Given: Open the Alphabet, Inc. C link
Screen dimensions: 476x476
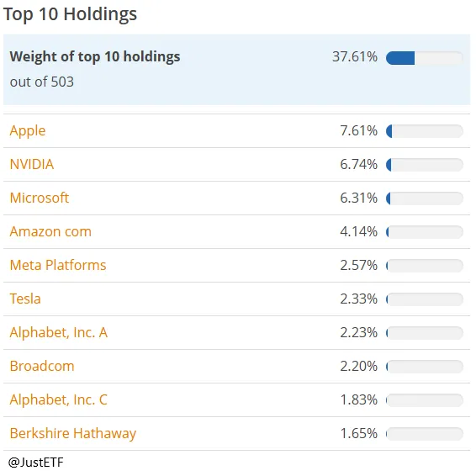Looking at the screenshot, I should 59,399.
